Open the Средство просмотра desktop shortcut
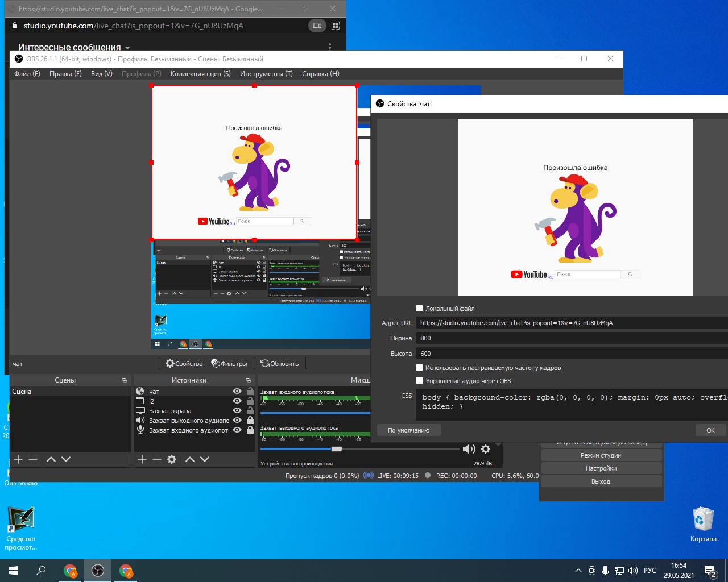Image resolution: width=728 pixels, height=582 pixels. pyautogui.click(x=21, y=529)
